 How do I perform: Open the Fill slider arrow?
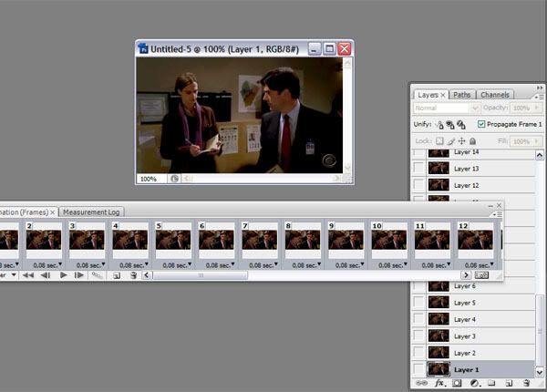(x=537, y=141)
